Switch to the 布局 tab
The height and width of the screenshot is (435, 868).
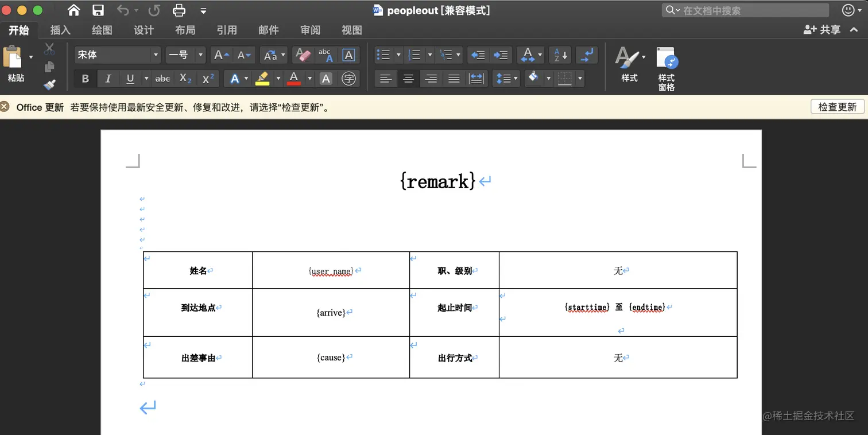[x=185, y=30]
